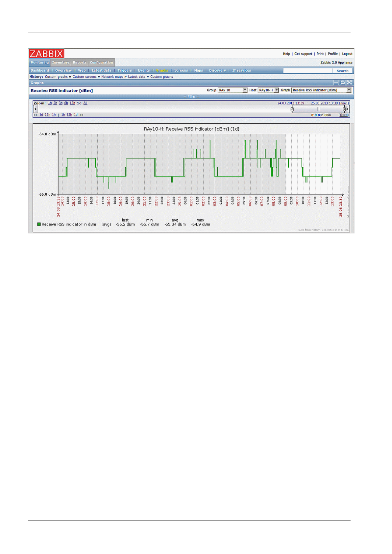Image resolution: width=392 pixels, height=554 pixels.
Task: Click the Logout link
Action: tap(347, 54)
